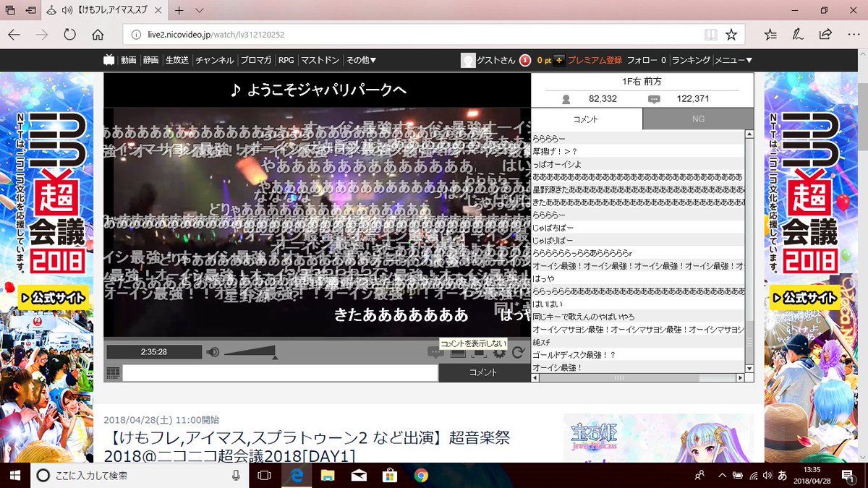Open Microsoft Store from taskbar
868x488 pixels.
pyautogui.click(x=390, y=475)
